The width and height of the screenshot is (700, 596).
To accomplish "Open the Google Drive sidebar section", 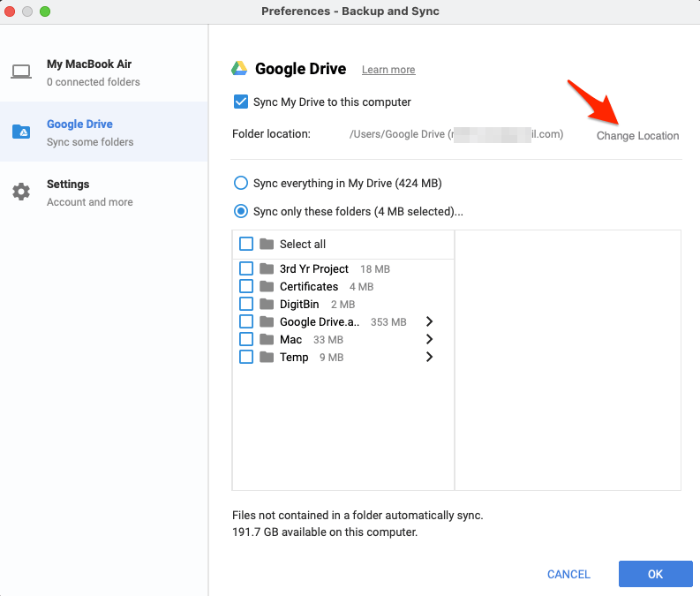I will [x=103, y=132].
